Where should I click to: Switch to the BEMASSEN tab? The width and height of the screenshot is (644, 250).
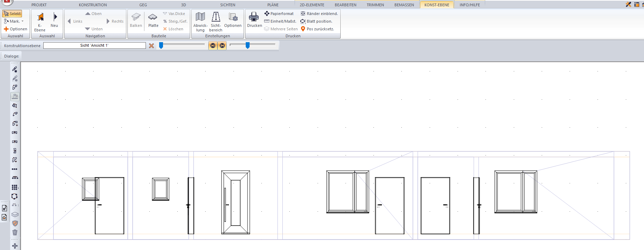[404, 5]
